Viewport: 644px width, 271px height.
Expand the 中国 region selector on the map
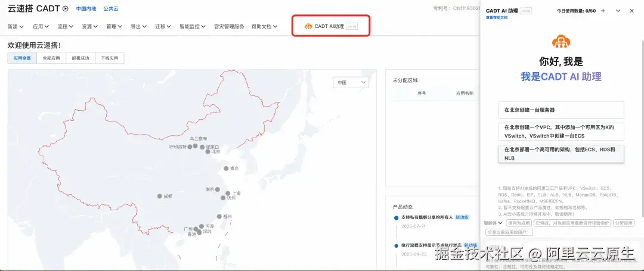pyautogui.click(x=351, y=82)
